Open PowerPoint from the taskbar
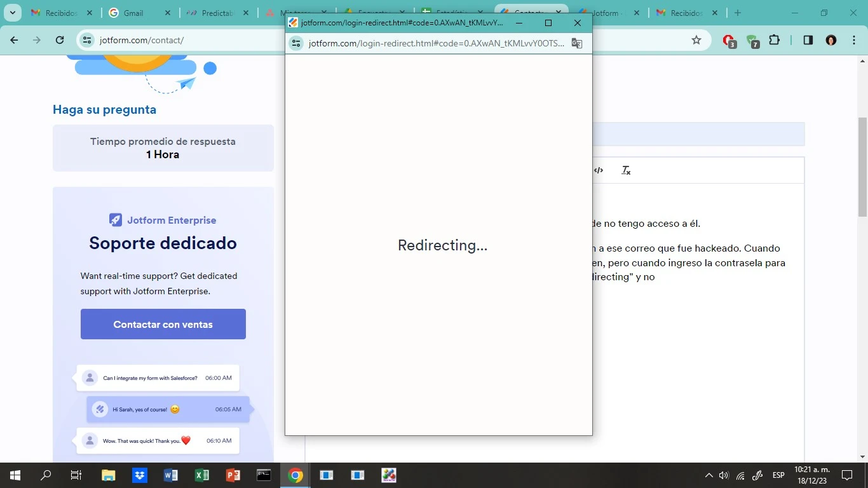This screenshot has height=488, width=868. [233, 475]
